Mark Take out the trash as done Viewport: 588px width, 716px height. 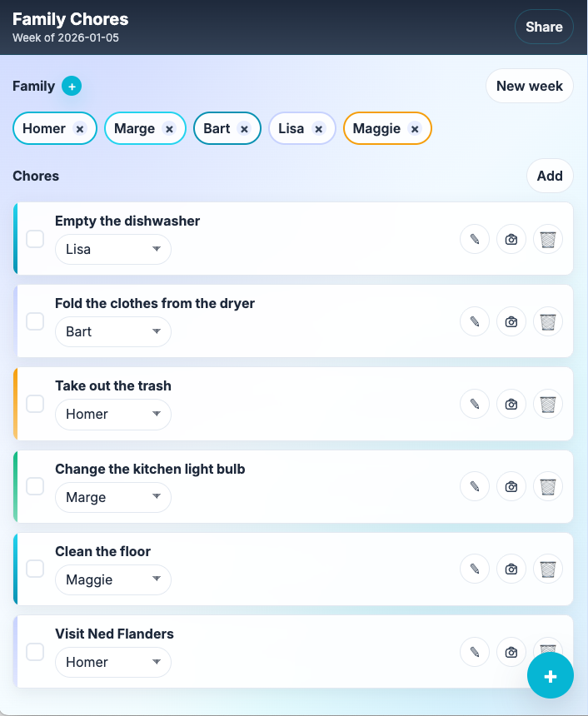35,404
